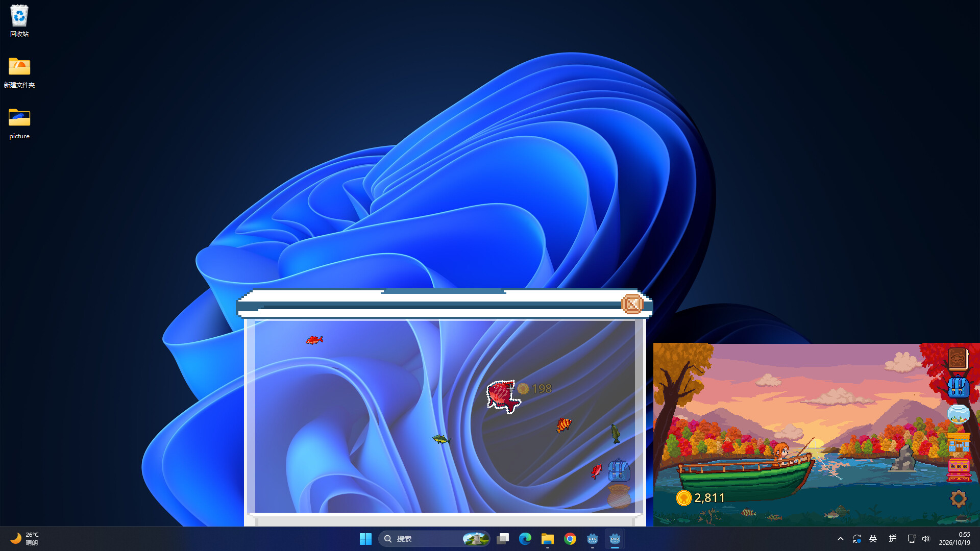Open the pink slot machine icon
The height and width of the screenshot is (551, 980).
958,470
